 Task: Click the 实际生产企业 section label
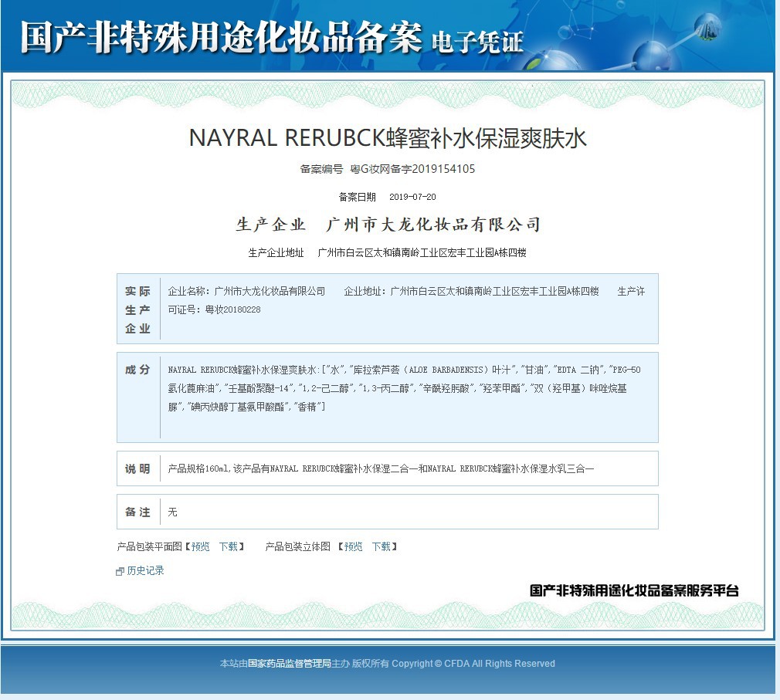(x=138, y=309)
